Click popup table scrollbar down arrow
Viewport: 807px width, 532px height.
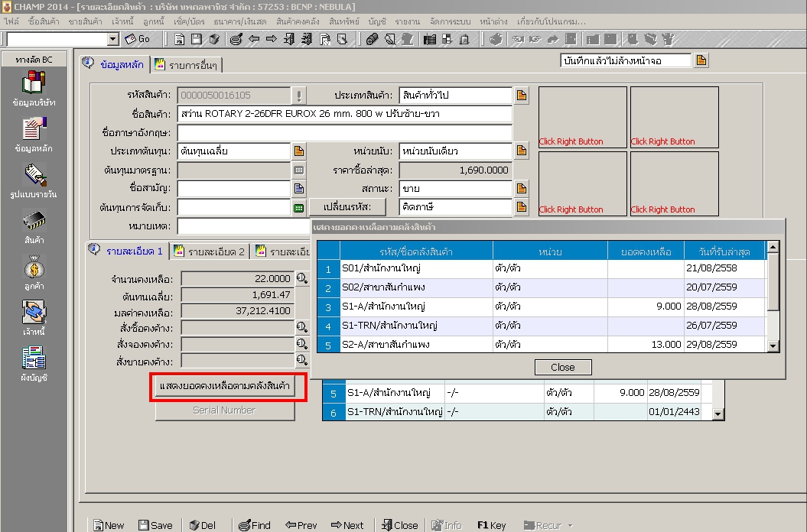tap(773, 346)
